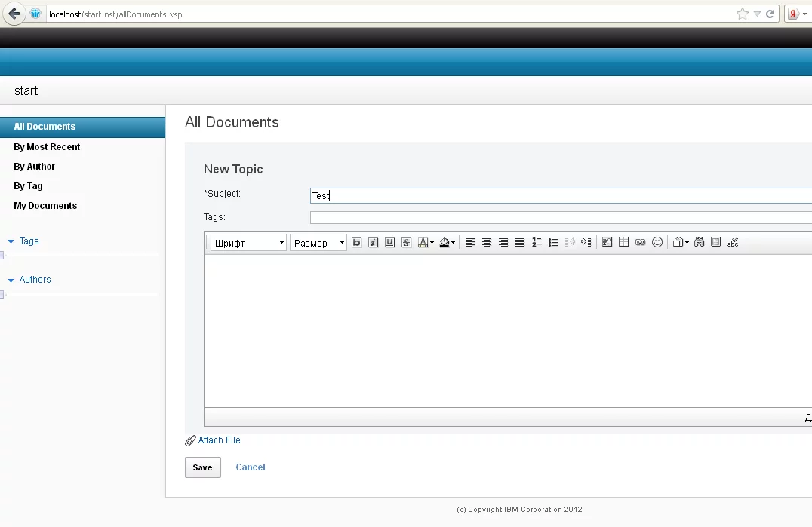Insert a table into the editor
This screenshot has width=812, height=527.
(x=623, y=243)
